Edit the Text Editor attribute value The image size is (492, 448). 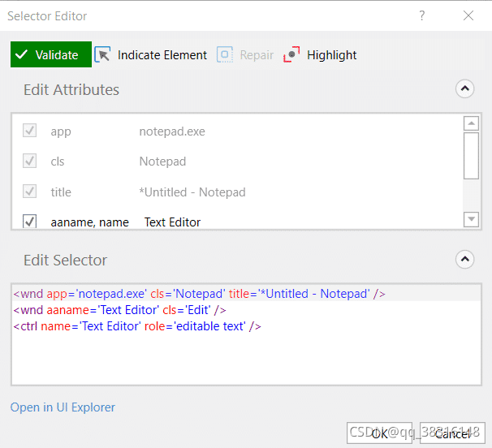coord(172,222)
